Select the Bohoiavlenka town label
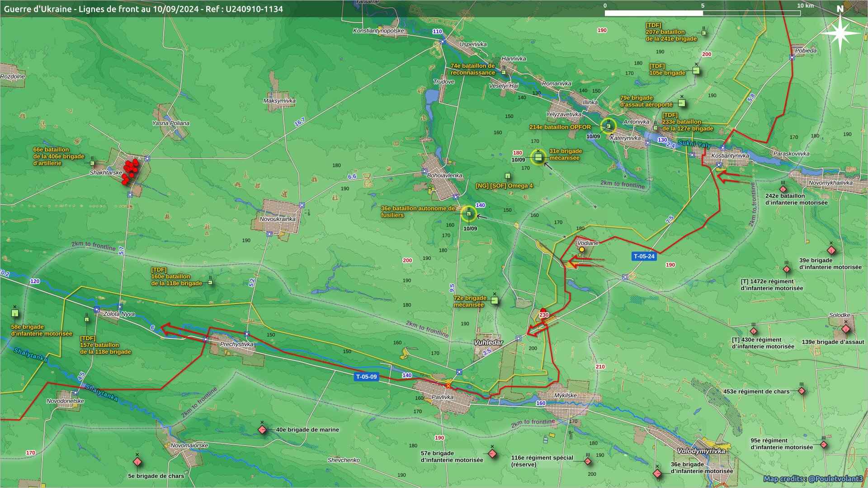This screenshot has height=488, width=868. (445, 175)
